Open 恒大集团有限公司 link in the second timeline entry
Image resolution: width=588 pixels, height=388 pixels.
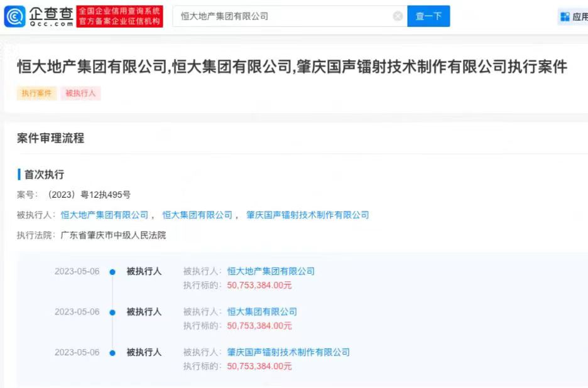[x=262, y=311]
